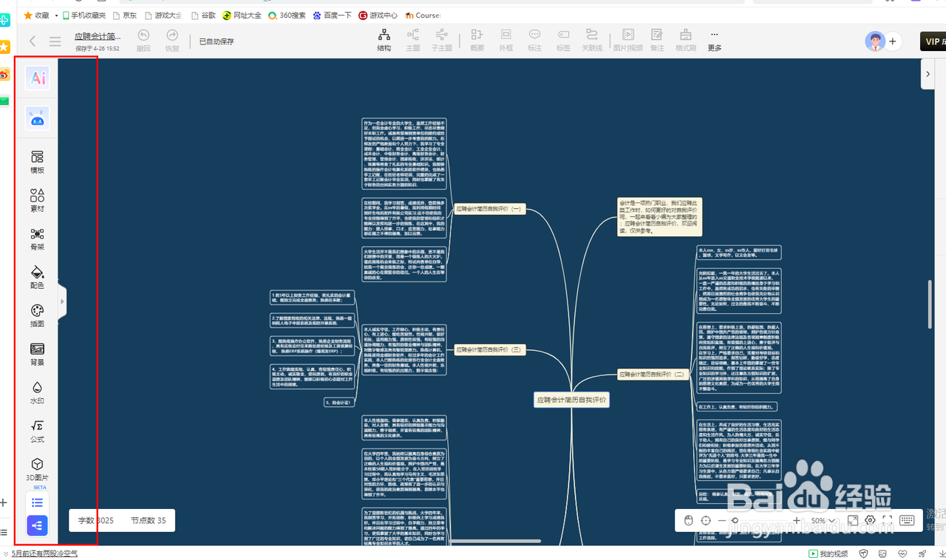The width and height of the screenshot is (946, 560).
Task: Insert 图片|视频 image or video
Action: 628,41
